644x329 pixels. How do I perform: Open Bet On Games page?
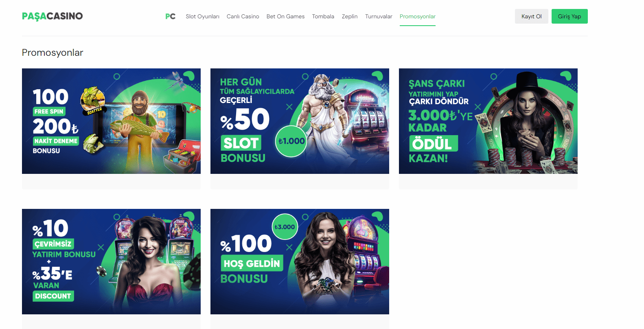click(285, 16)
